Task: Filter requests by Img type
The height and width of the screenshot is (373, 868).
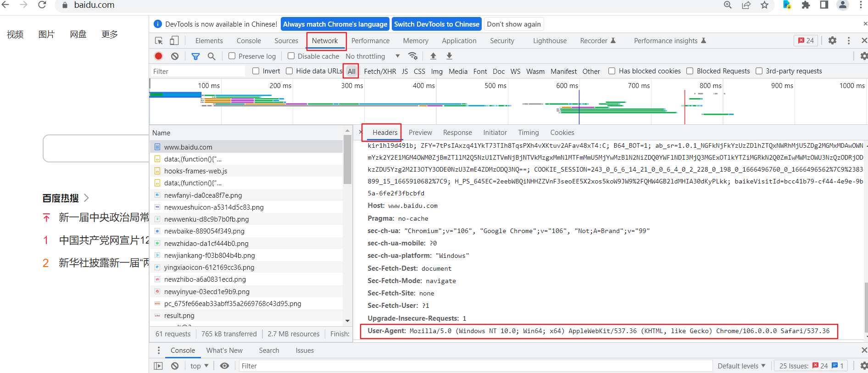Action: coord(437,71)
